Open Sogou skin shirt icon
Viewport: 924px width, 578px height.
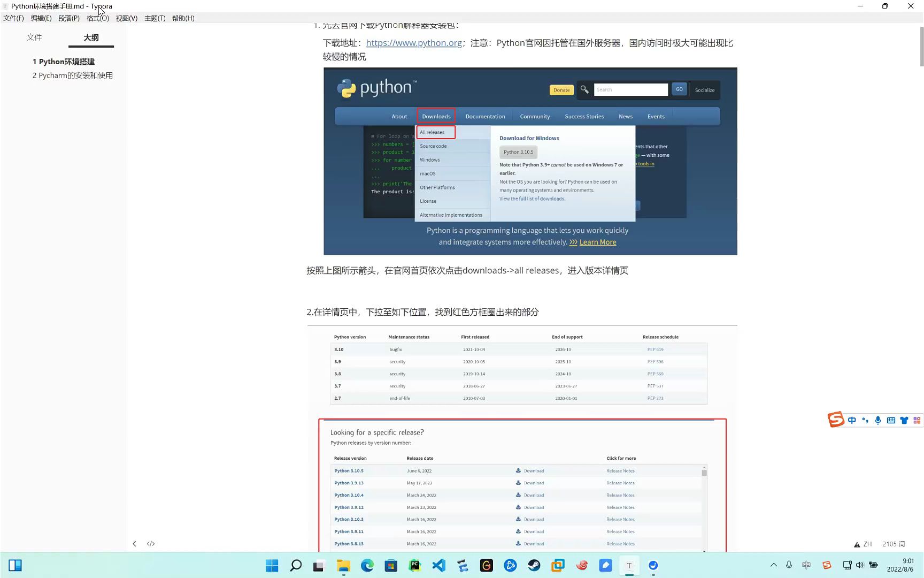point(904,420)
